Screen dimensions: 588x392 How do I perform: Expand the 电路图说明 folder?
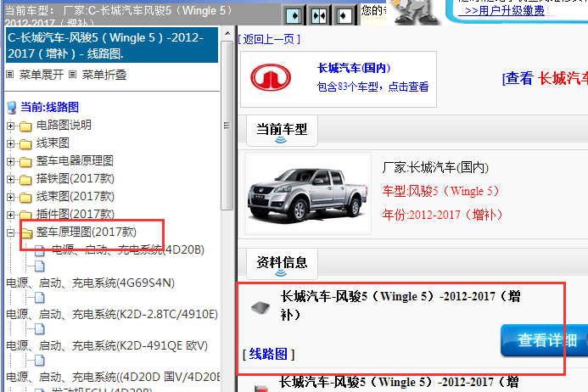10,126
